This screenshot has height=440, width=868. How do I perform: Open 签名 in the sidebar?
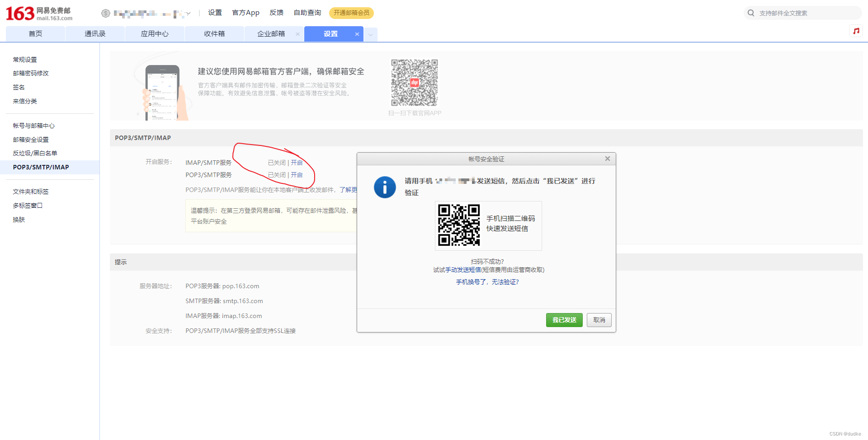click(19, 87)
